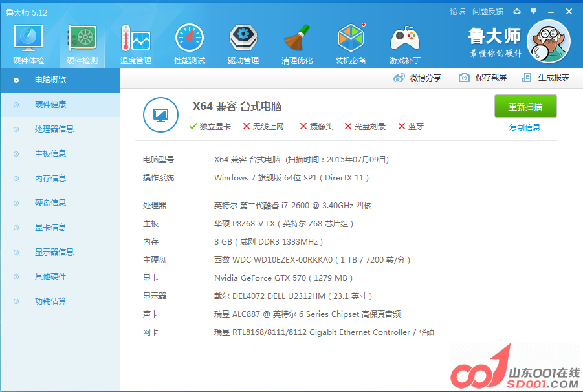The height and width of the screenshot is (392, 583).
Task: Click the Windows 7 旗舰版 operating system value
Action: coord(291,178)
